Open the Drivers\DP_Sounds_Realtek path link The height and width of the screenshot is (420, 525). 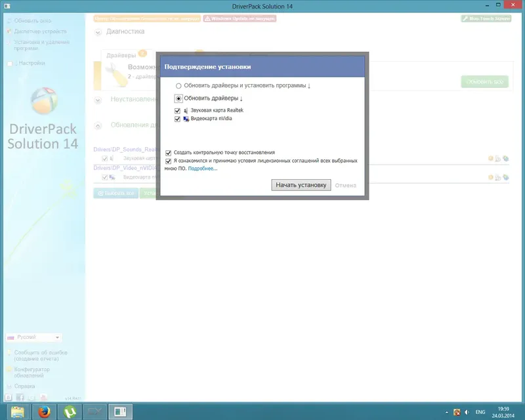pyautogui.click(x=125, y=150)
